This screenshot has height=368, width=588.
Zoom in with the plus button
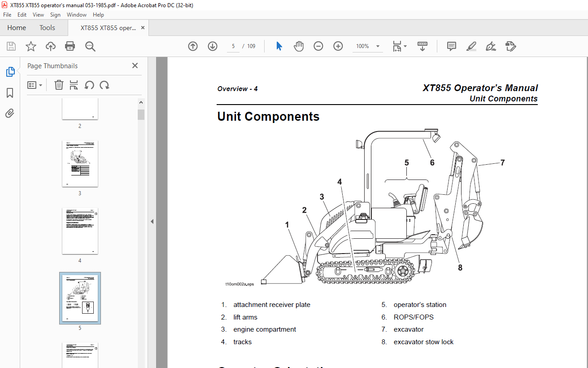(x=338, y=46)
